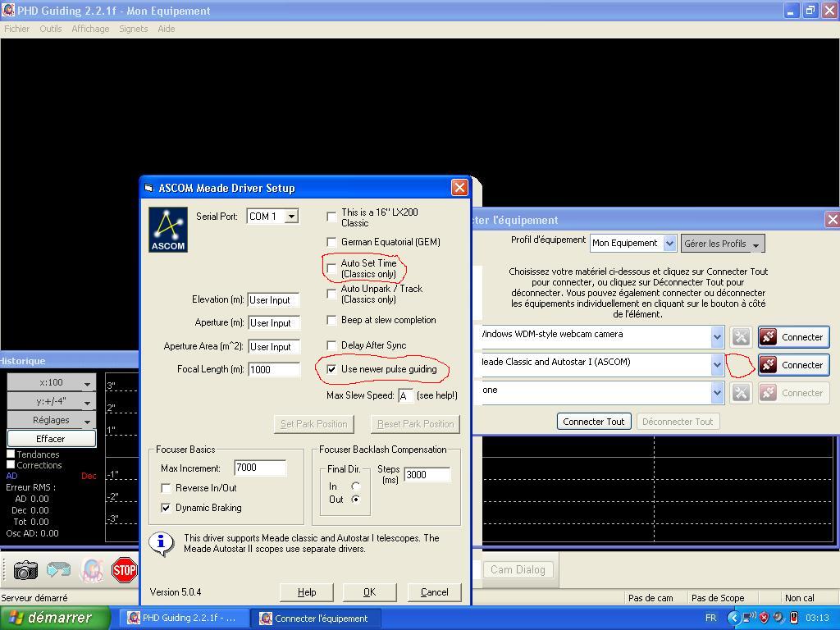This screenshot has width=840, height=630.
Task: Click the Connecter Tout button
Action: pyautogui.click(x=593, y=421)
